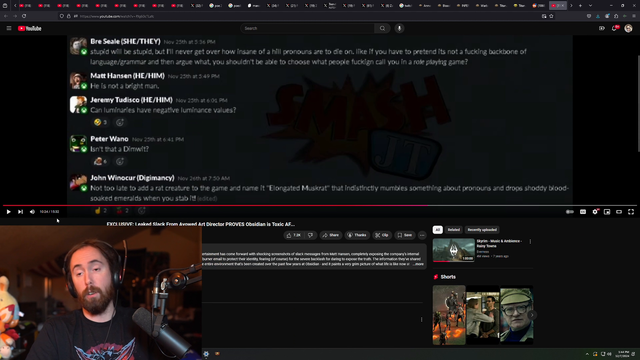Open taskbar clock and date
The image size is (640, 360).
tap(623, 354)
